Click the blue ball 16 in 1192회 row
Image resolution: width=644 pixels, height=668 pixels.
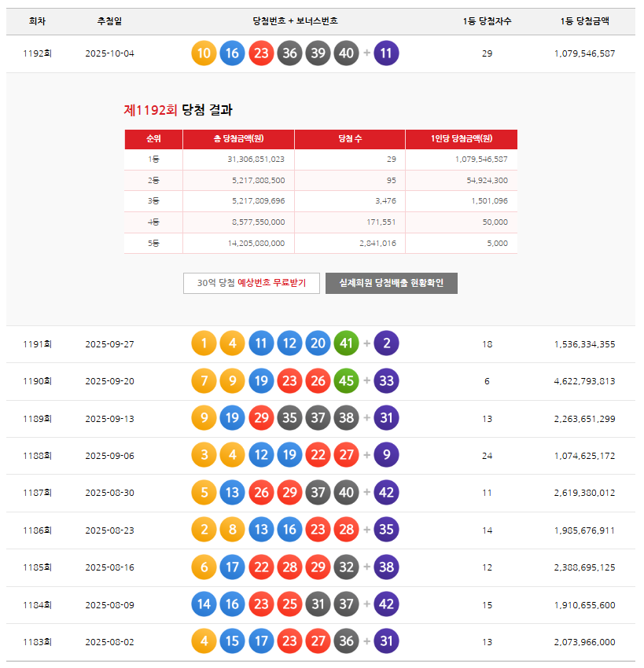(232, 53)
